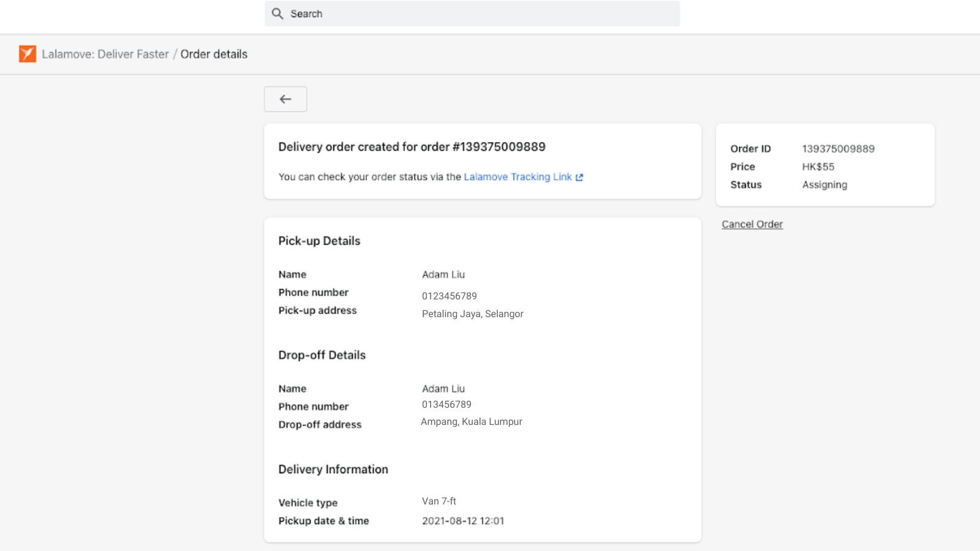
Task: Click the Lalamove logo icon in the breadcrumb
Action: [28, 54]
